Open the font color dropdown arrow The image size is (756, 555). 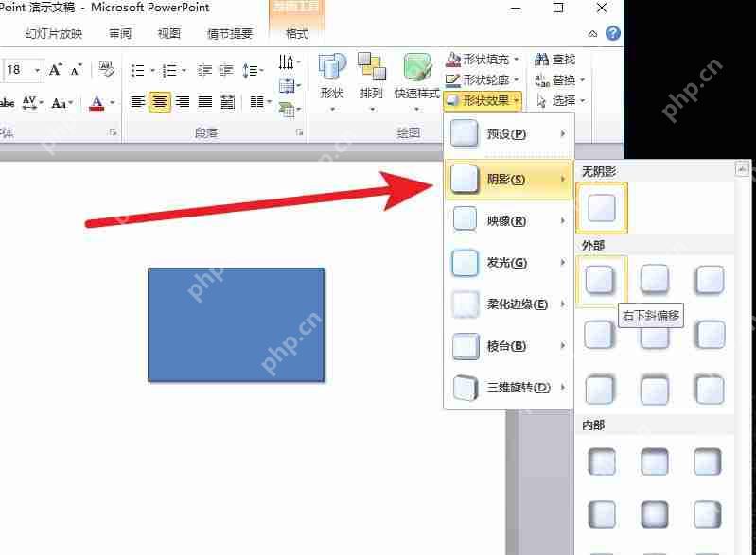(113, 103)
